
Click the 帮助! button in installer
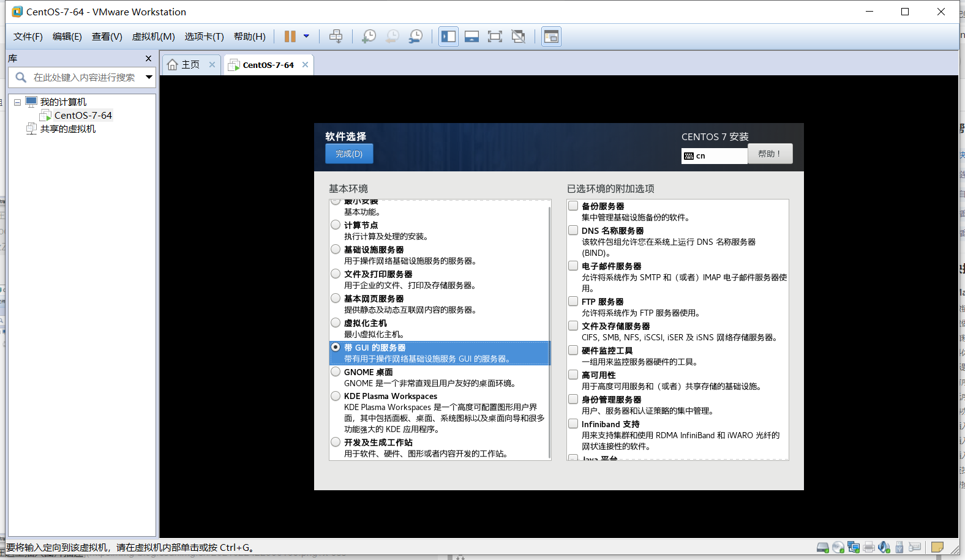click(770, 154)
